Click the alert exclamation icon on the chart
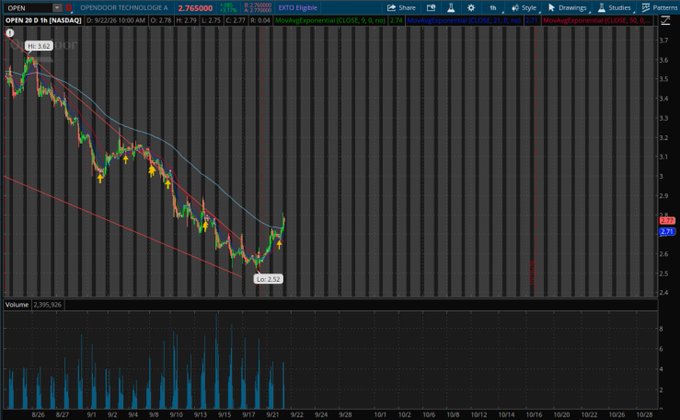 click(10, 33)
